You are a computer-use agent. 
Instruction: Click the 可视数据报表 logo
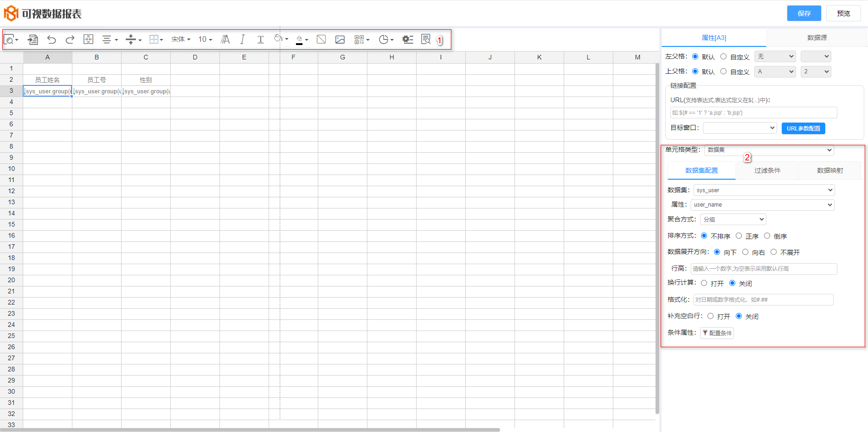43,13
